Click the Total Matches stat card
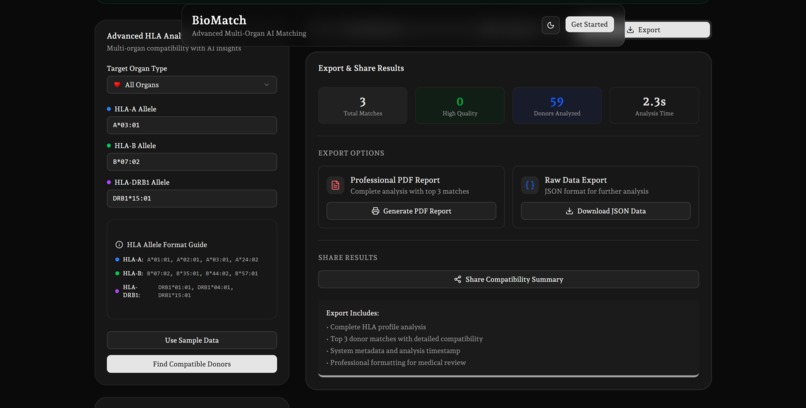Screen dimensions: 806x408 (x=362, y=105)
